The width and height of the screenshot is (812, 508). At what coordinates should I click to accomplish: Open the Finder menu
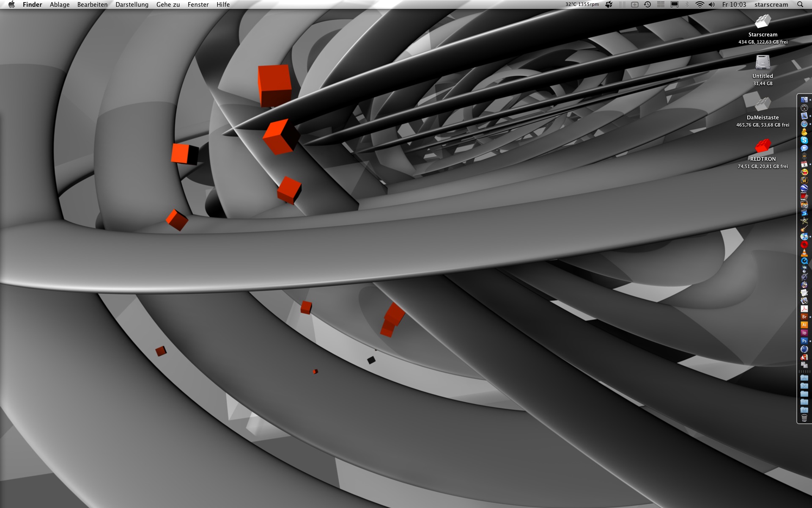click(32, 5)
